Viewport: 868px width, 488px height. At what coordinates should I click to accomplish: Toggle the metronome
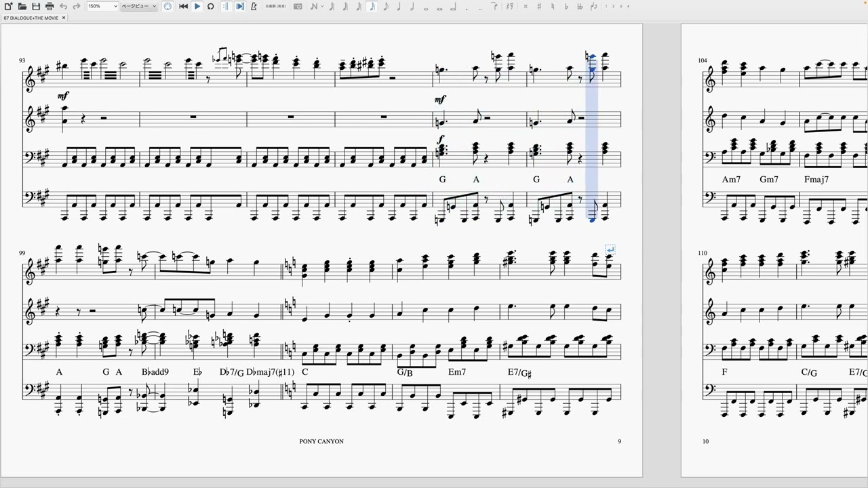(254, 6)
